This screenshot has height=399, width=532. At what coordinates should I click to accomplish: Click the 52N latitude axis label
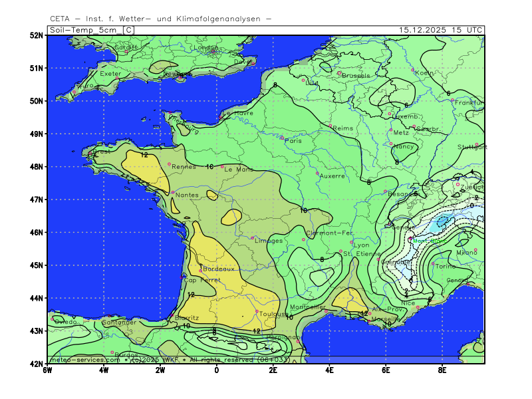point(36,35)
